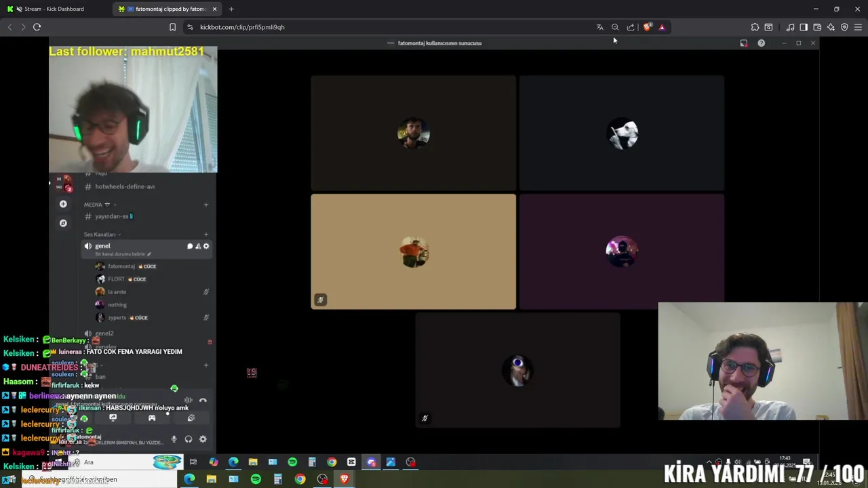
Task: Select the genel voice channel
Action: 145,249
